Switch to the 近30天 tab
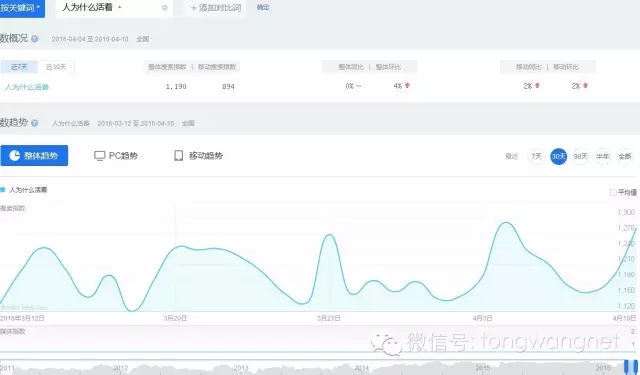The width and height of the screenshot is (640, 375). [56, 67]
